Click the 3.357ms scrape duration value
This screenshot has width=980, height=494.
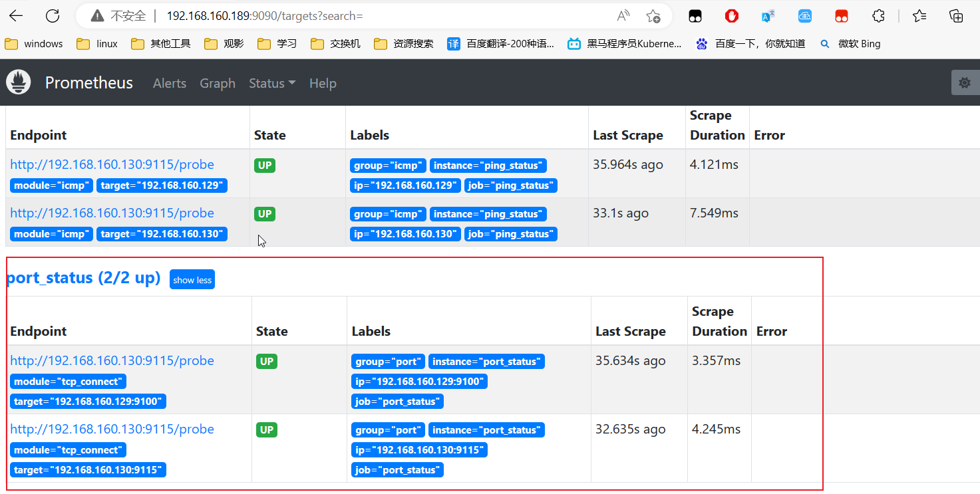click(716, 360)
